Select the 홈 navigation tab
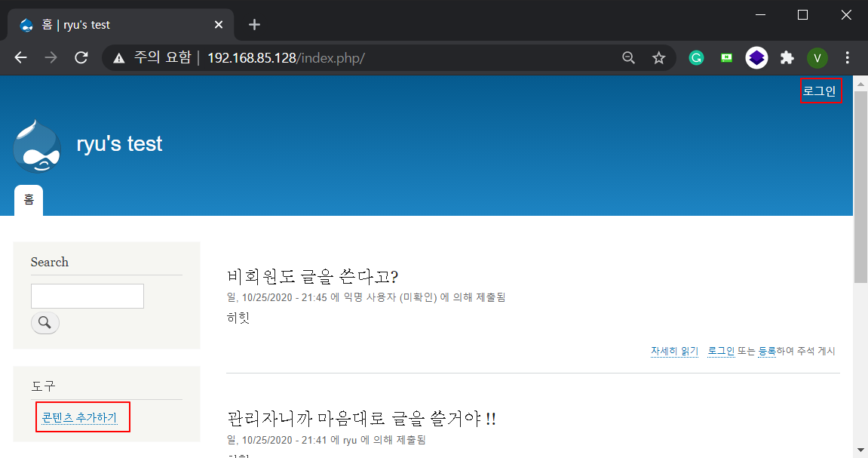868x458 pixels. (29, 200)
